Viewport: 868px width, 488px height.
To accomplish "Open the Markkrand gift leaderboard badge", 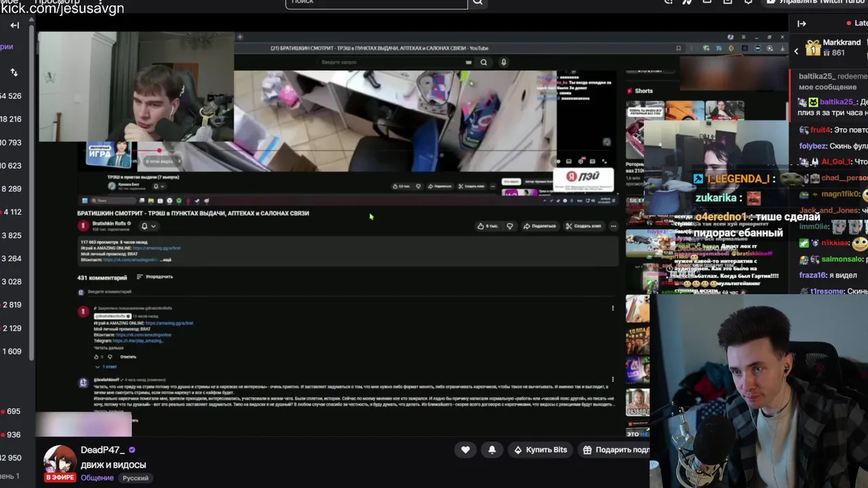I will (813, 48).
